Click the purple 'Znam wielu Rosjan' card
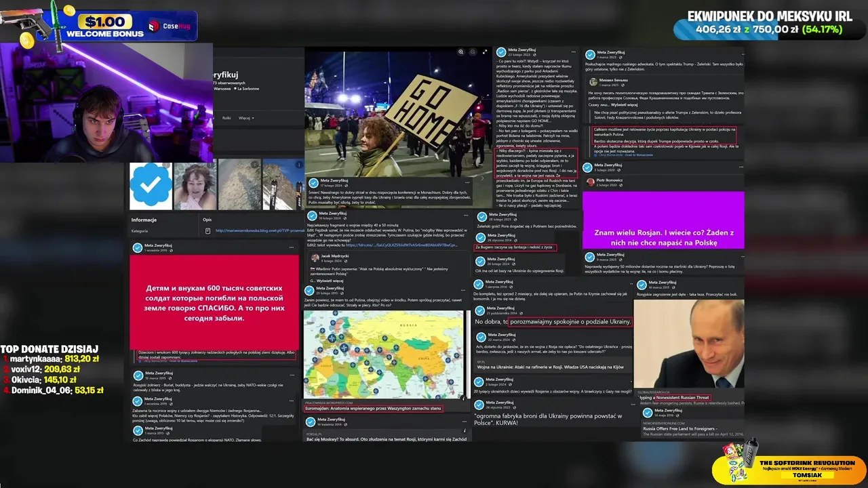The height and width of the screenshot is (488, 868). [x=663, y=221]
